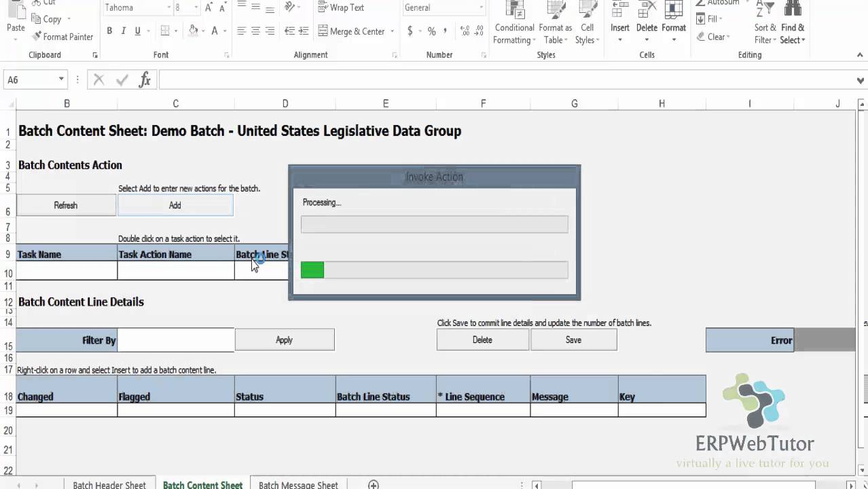Open Sort & Filter menu

click(x=765, y=23)
